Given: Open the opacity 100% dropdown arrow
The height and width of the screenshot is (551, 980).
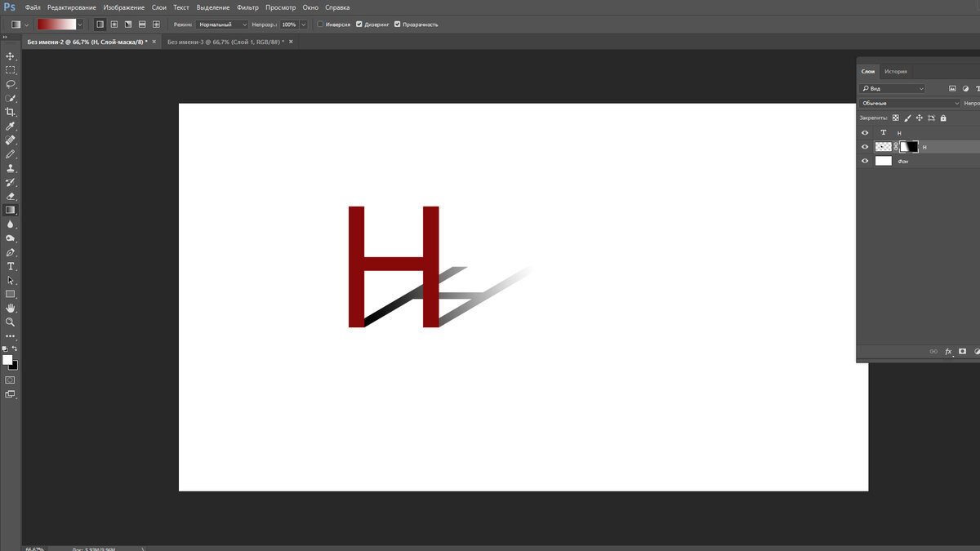Looking at the screenshot, I should click(x=304, y=24).
